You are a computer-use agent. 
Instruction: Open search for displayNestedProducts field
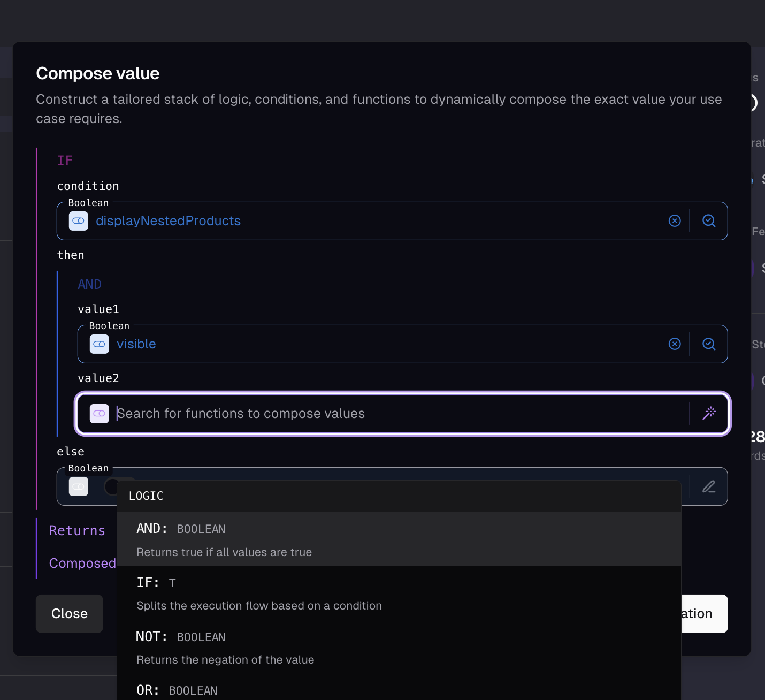pos(709,221)
